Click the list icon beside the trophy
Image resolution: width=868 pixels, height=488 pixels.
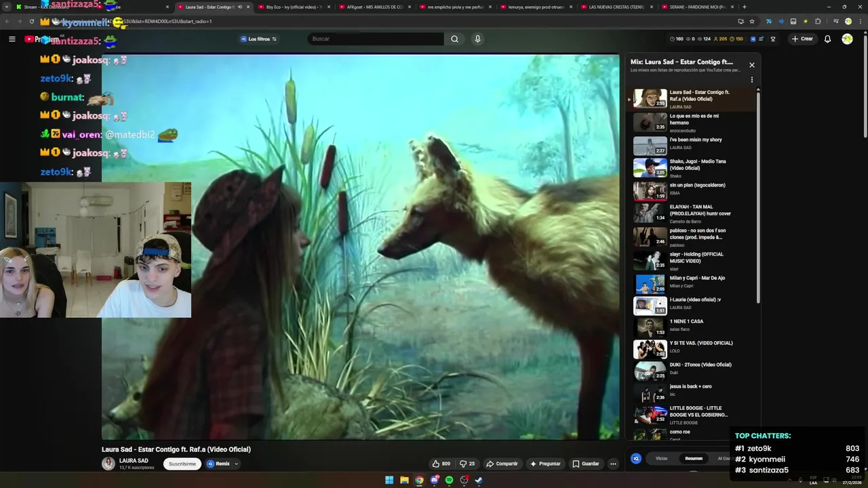click(x=762, y=39)
